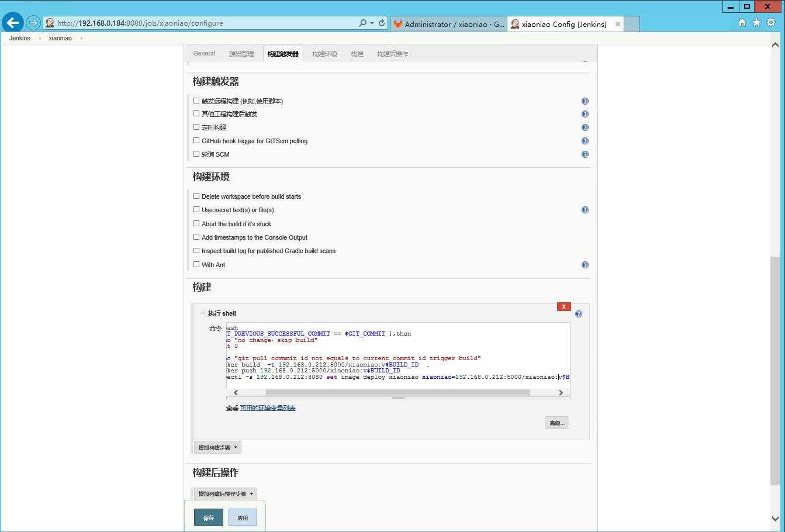Enable 触发远程构建 checkbox

(x=196, y=101)
